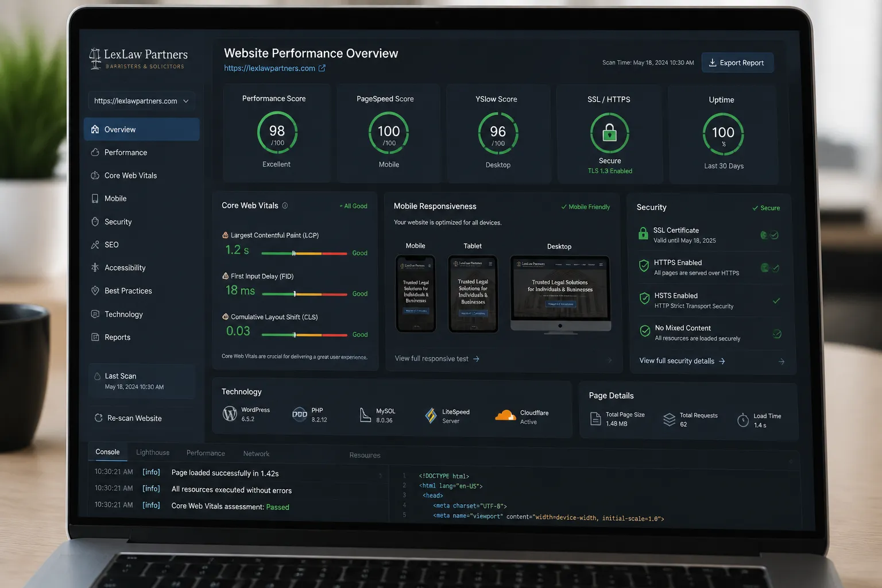Click the external link icon beside header URL

(x=322, y=68)
